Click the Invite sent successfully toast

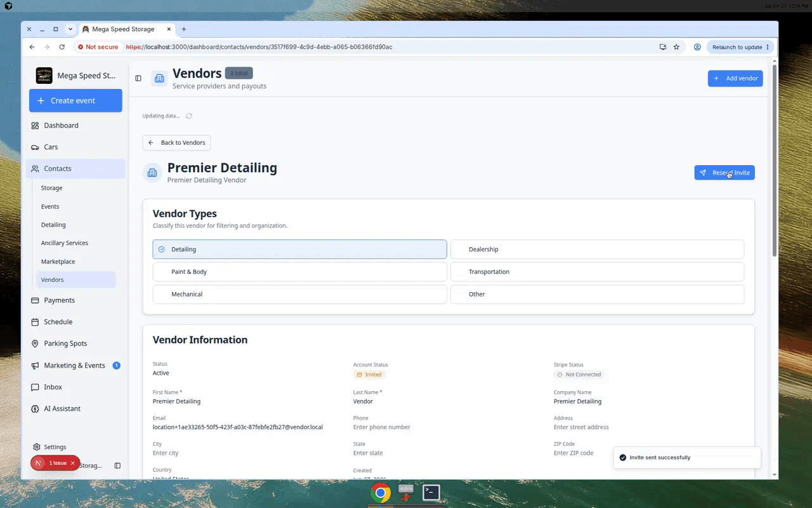coord(687,458)
